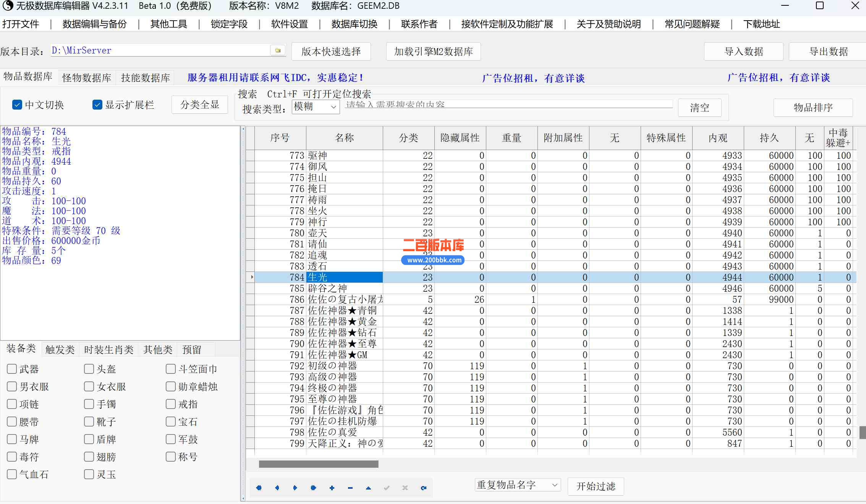The height and width of the screenshot is (504, 866).
Task: Click the 物品排序 button
Action: 813,107
